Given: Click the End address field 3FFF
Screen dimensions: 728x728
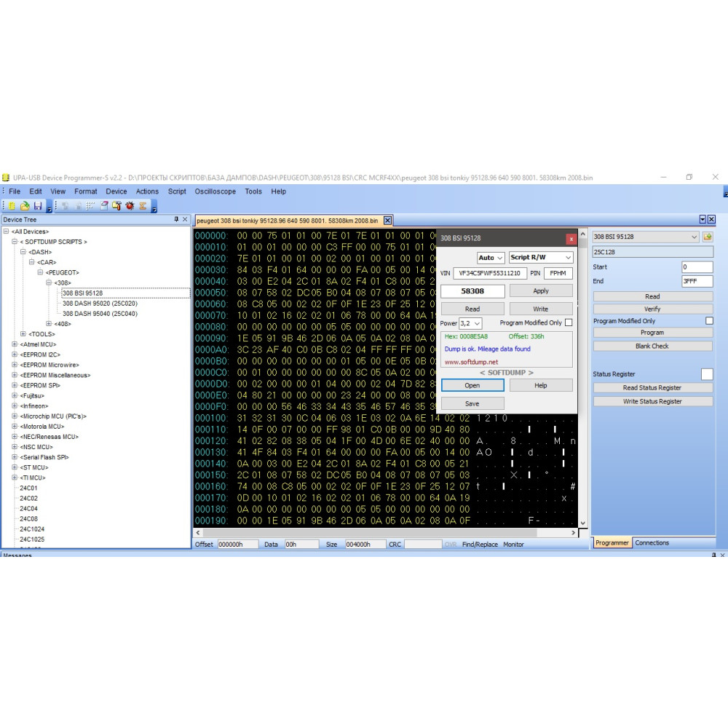Looking at the screenshot, I should click(697, 281).
